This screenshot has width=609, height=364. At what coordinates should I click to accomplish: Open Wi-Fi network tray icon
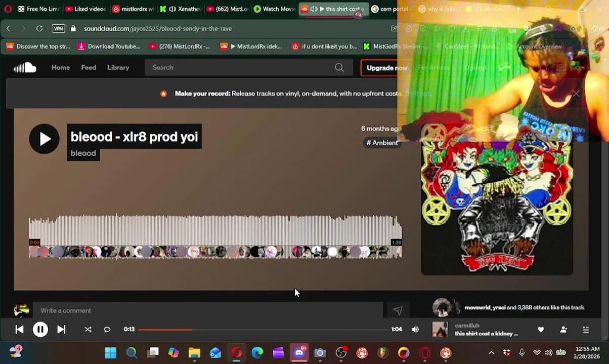(x=537, y=352)
